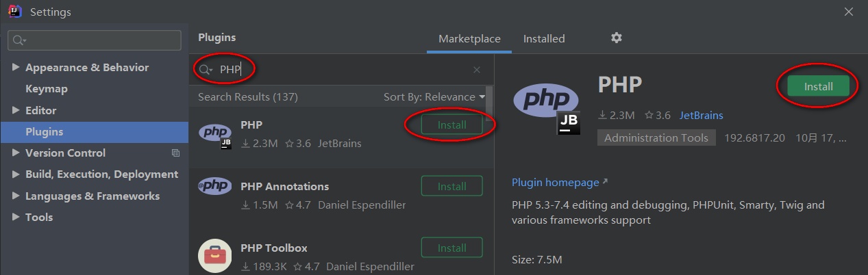This screenshot has width=868, height=275.
Task: Click the PHP Annotations plugin icon
Action: click(214, 186)
